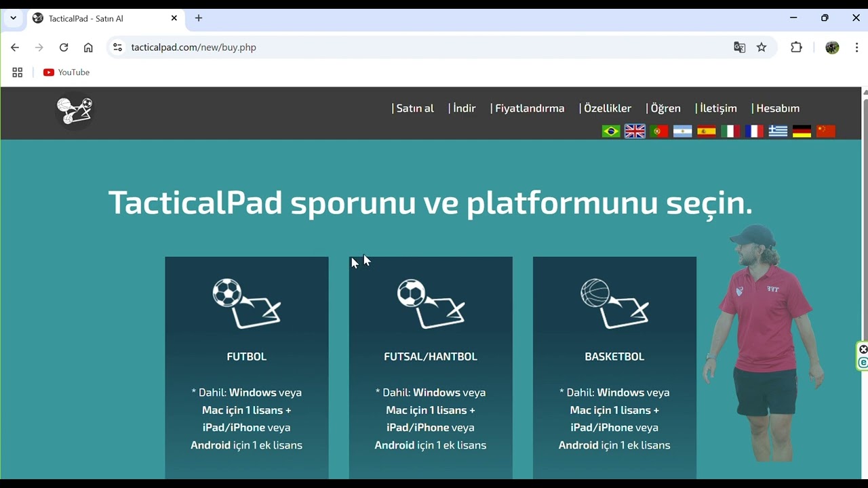Click the Futsal/Hantbol ball icon
This screenshot has height=488, width=868.
coord(431,304)
